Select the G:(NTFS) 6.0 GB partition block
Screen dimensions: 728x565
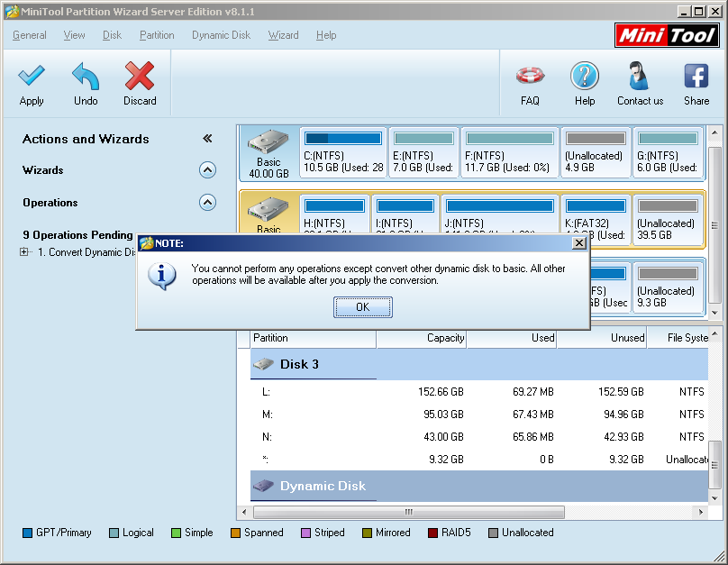point(668,152)
